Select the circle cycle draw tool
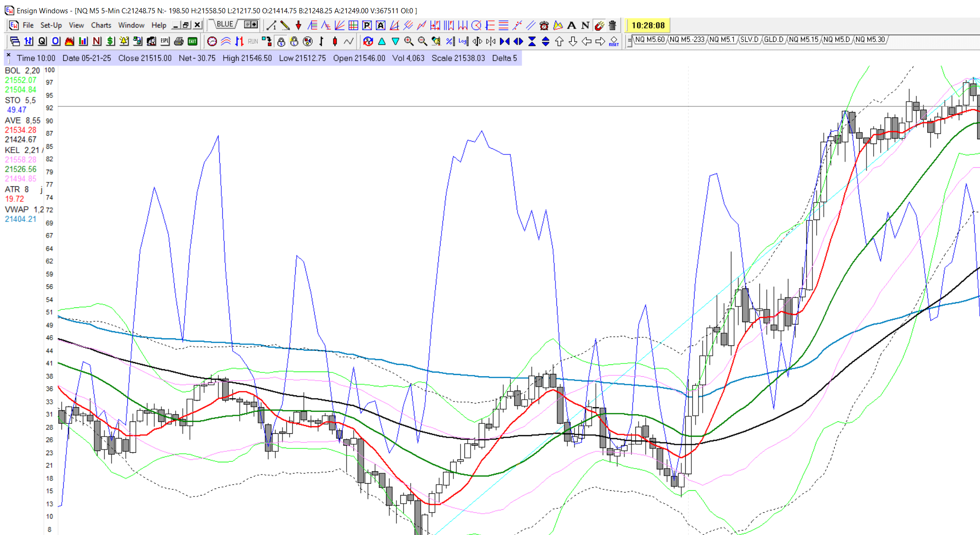 (x=476, y=26)
